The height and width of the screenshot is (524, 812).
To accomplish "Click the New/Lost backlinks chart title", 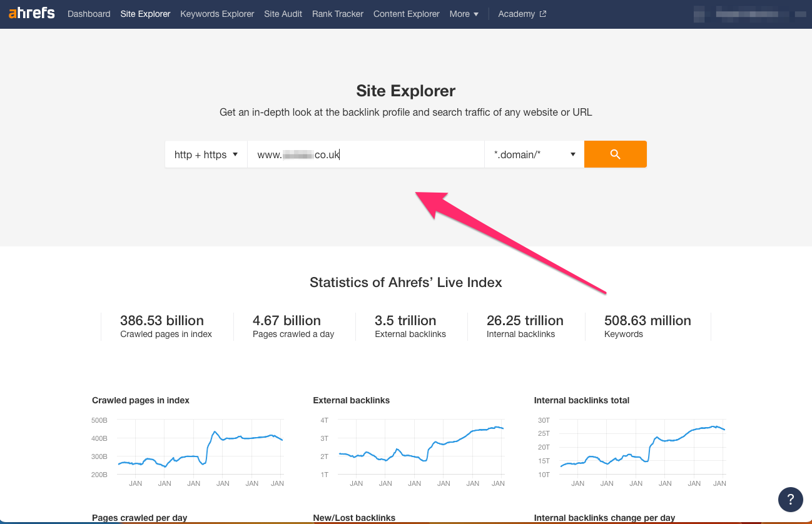I will 354,518.
